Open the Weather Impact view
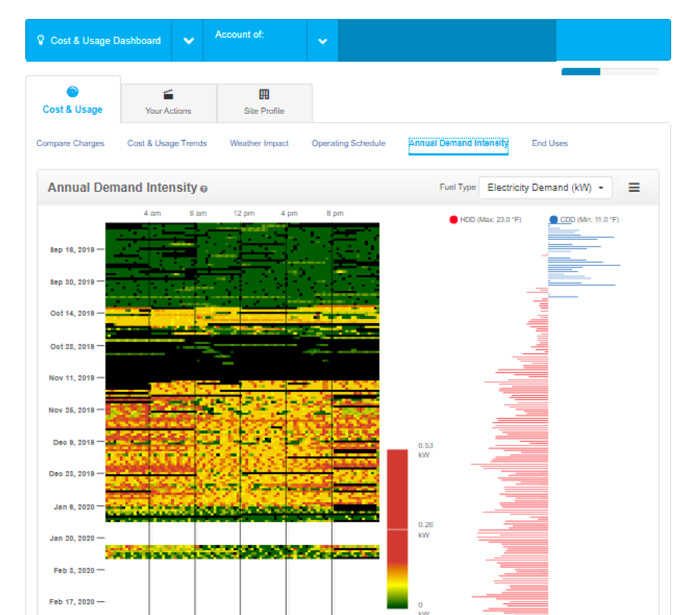 (259, 143)
